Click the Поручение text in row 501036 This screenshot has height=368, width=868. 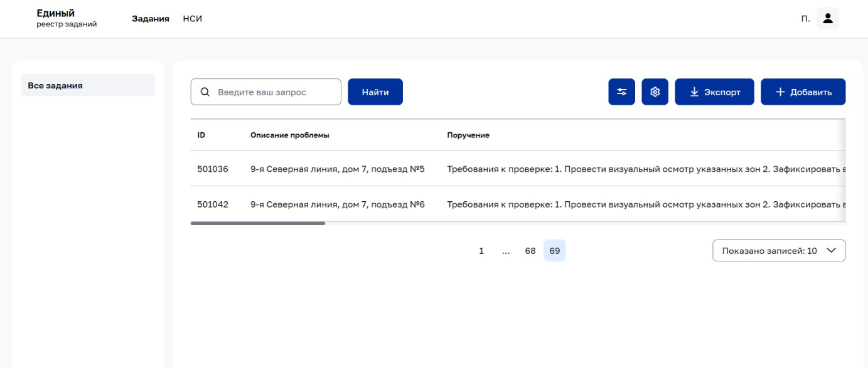point(646,169)
